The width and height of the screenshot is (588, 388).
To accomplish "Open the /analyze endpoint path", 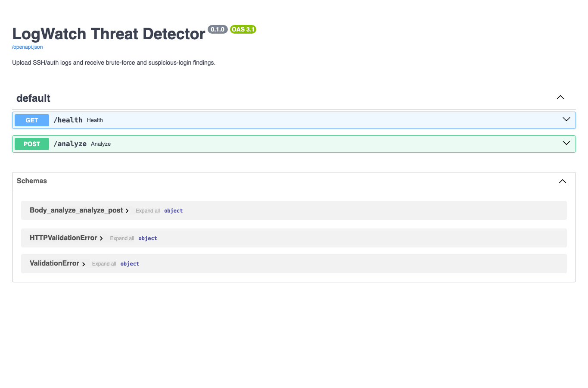I will pos(70,144).
